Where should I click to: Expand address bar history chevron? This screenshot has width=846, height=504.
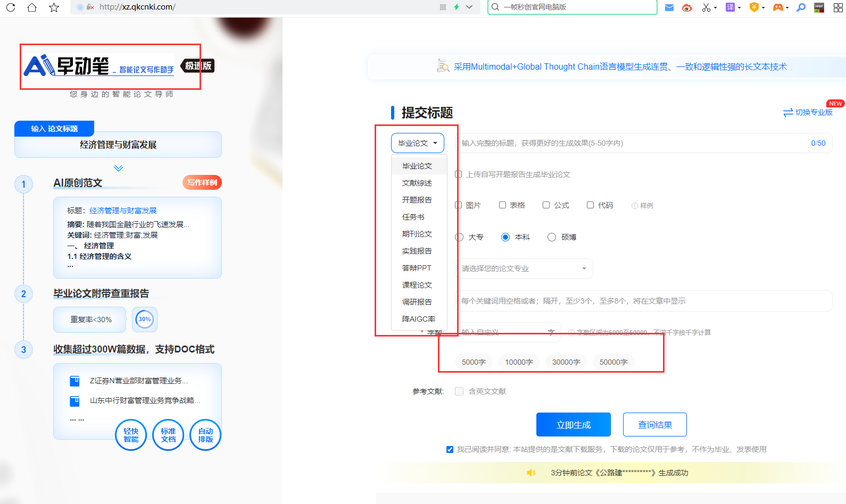[469, 7]
